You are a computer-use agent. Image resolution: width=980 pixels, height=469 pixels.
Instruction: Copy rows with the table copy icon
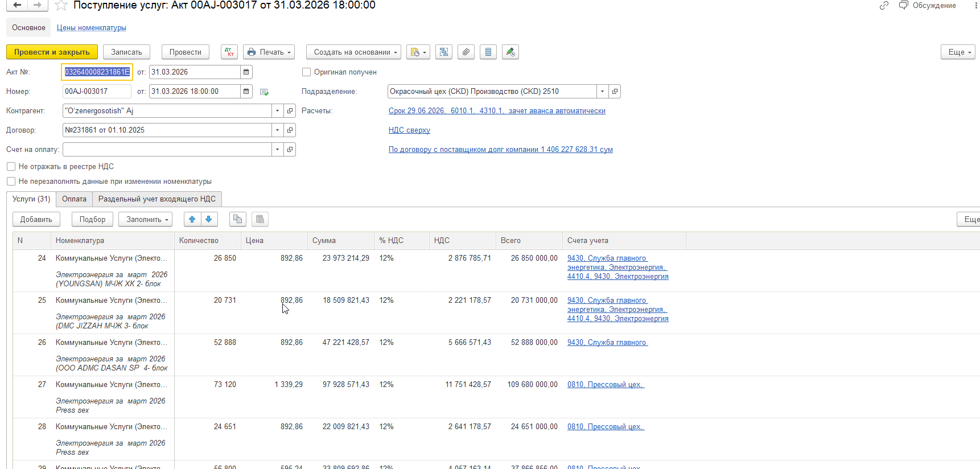click(x=238, y=220)
